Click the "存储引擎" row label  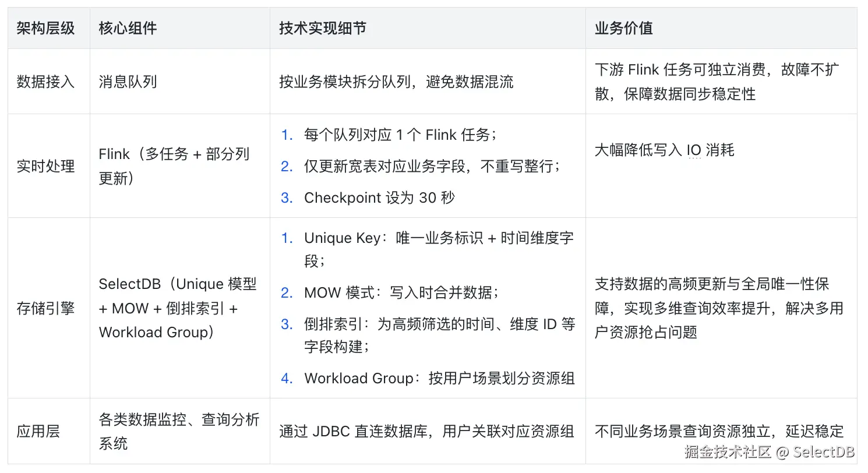(45, 308)
